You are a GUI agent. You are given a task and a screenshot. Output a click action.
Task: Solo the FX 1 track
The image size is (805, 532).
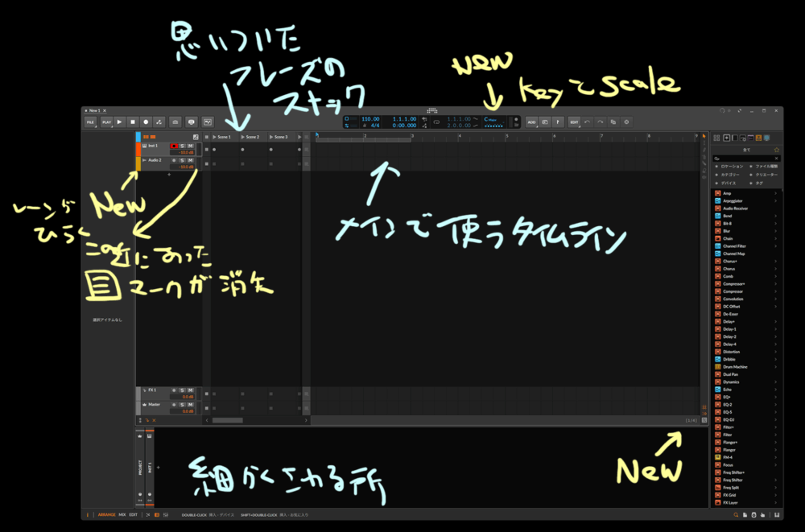point(182,390)
